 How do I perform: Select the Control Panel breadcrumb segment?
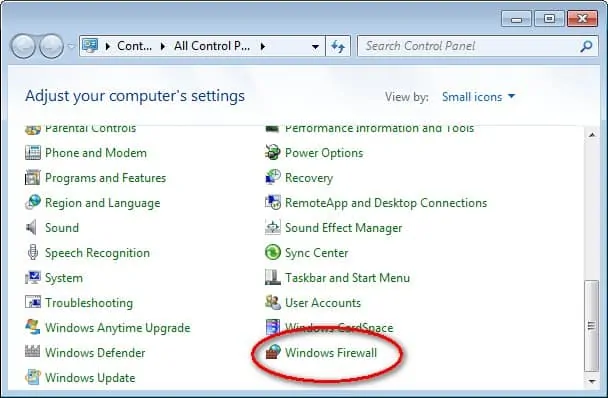point(134,46)
